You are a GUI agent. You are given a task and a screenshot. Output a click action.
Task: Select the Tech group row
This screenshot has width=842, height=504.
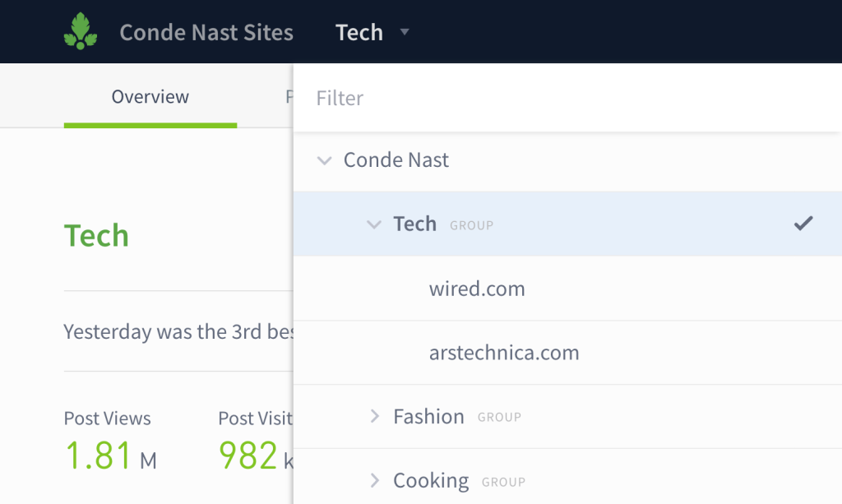coord(567,224)
